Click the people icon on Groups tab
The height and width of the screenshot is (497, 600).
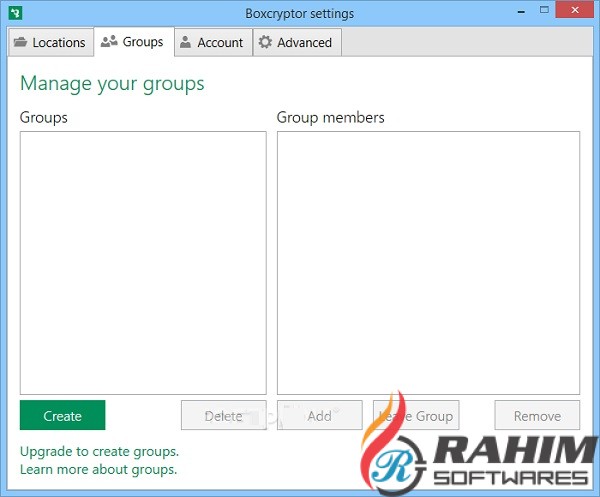point(109,41)
